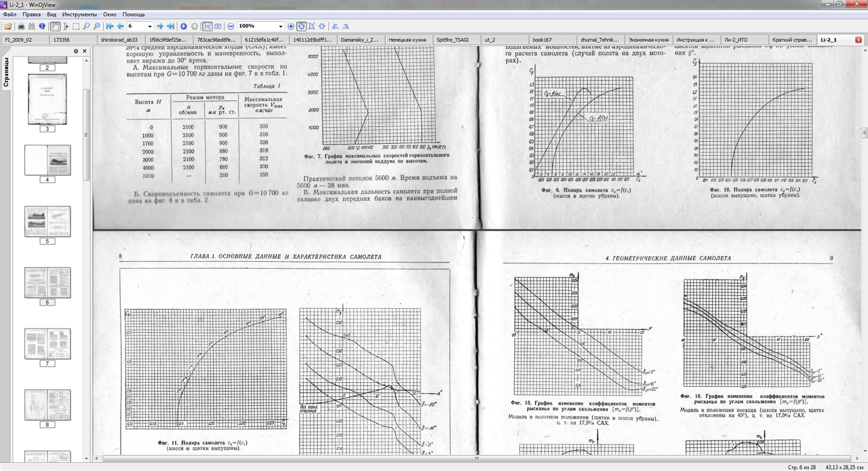
Task: Navigate back in view history
Action: tap(184, 26)
